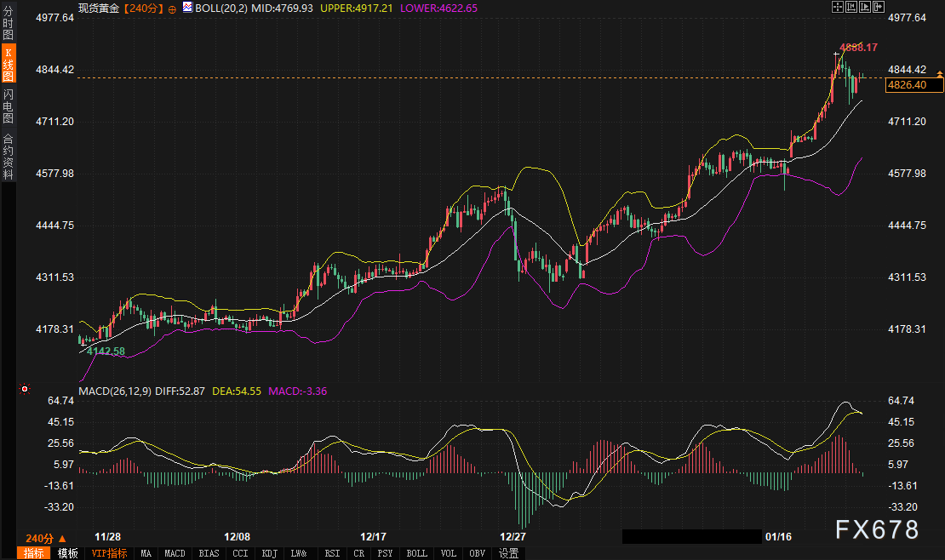Toggle the red eye marker near MACD panel
This screenshot has height=560, width=945.
25,389
